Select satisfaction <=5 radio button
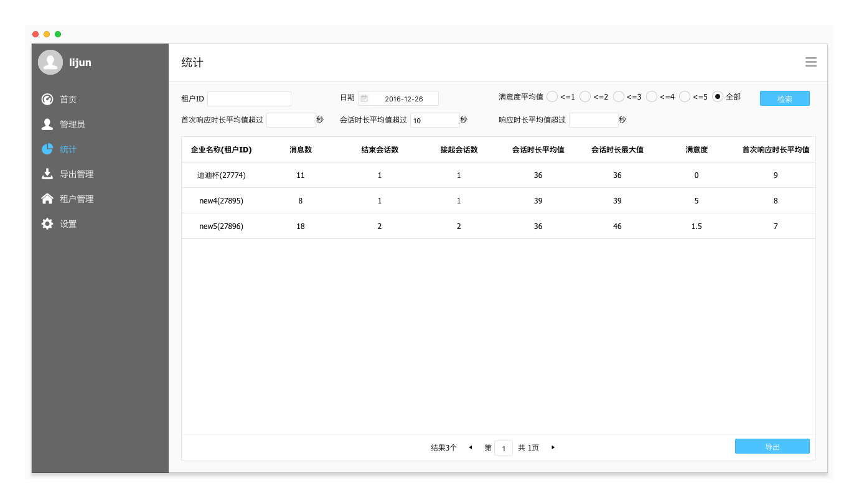Screen dimensions: 859x504 click(685, 96)
